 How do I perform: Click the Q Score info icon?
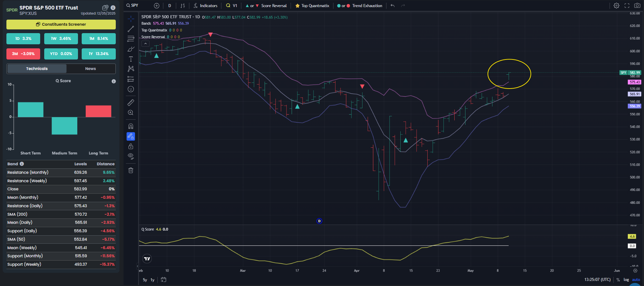tap(114, 81)
